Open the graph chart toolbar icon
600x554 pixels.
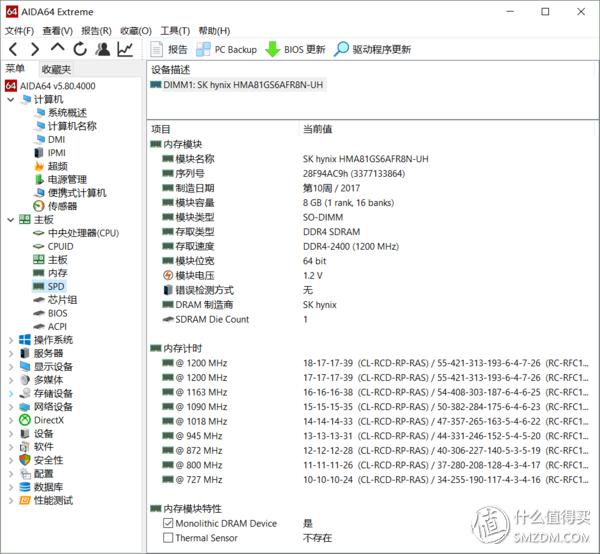(x=125, y=49)
